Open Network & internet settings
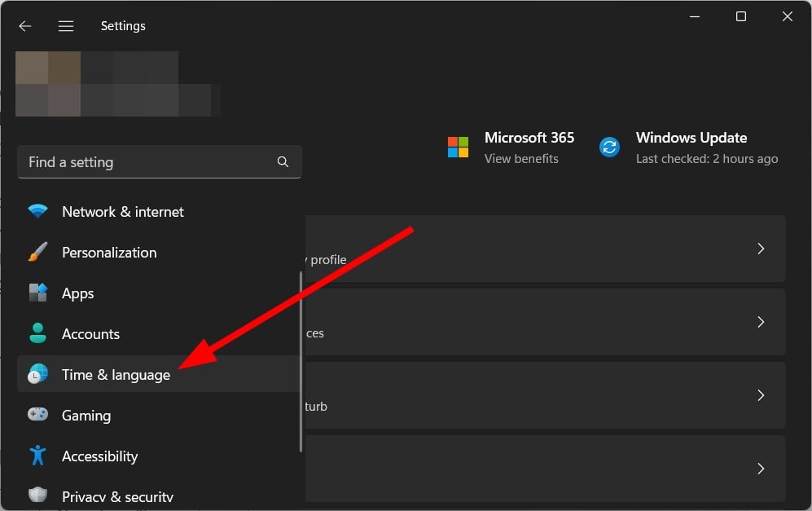The image size is (812, 511). pyautogui.click(x=159, y=211)
